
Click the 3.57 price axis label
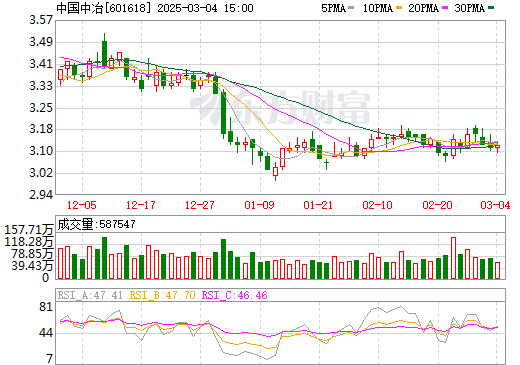(41, 20)
